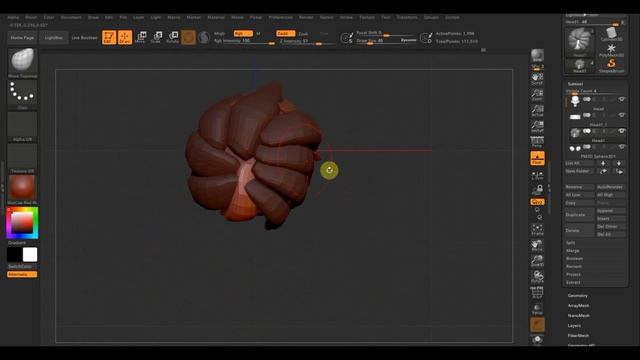The width and height of the screenshot is (640, 360).
Task: Select the Scale transform tool
Action: click(x=156, y=37)
